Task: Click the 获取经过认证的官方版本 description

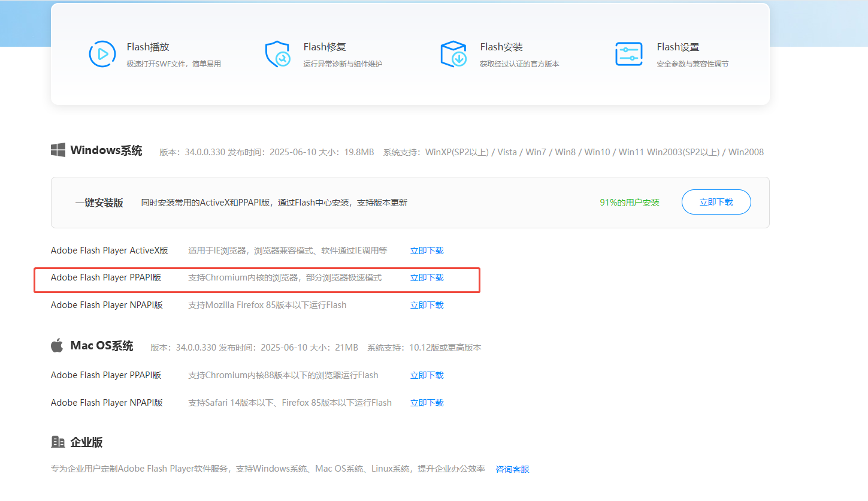Action: coord(519,64)
